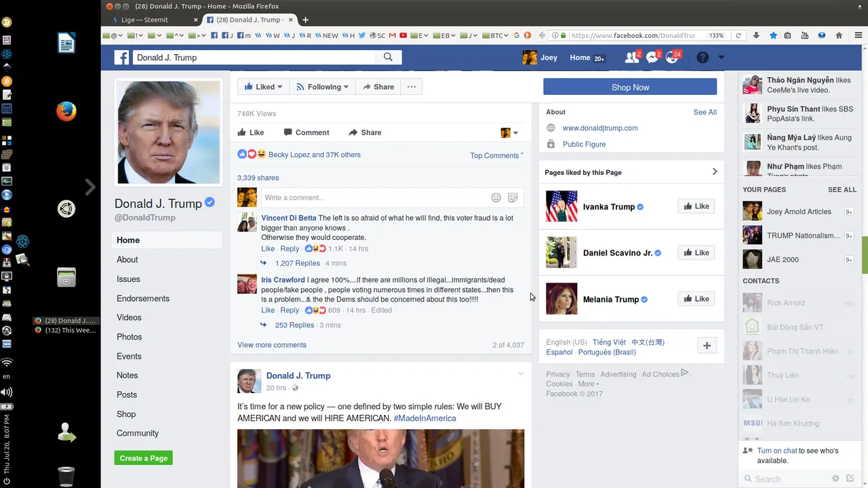This screenshot has height=488, width=868.
Task: Open post options chevron on Buy American post
Action: (x=521, y=373)
